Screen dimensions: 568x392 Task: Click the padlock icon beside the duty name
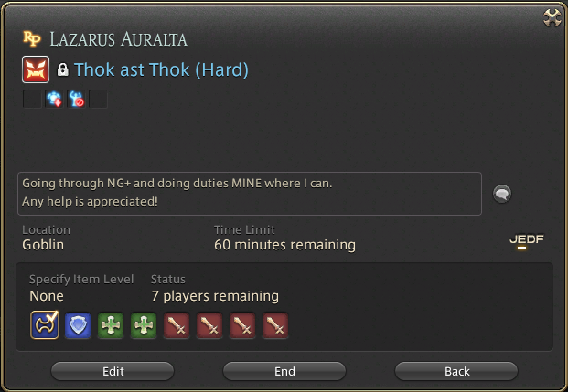click(x=63, y=69)
